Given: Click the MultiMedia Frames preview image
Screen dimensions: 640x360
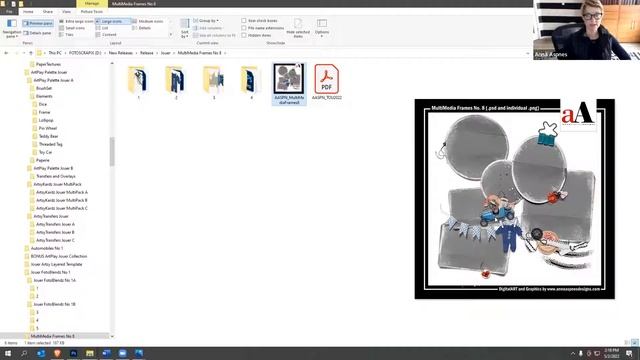Looking at the screenshot, I should [514, 199].
